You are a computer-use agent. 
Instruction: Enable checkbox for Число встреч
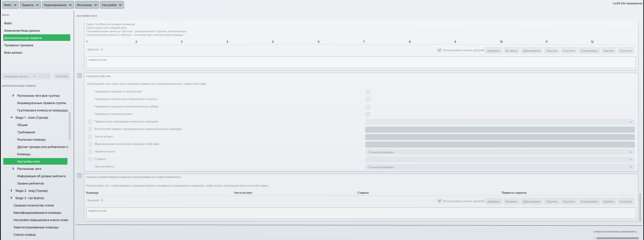[x=90, y=137]
